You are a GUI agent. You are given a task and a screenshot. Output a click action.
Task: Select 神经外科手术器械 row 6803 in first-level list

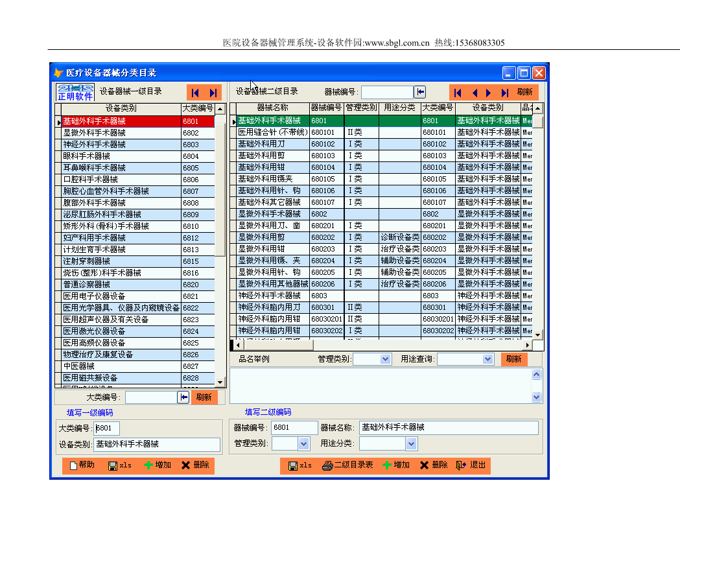tap(138, 145)
